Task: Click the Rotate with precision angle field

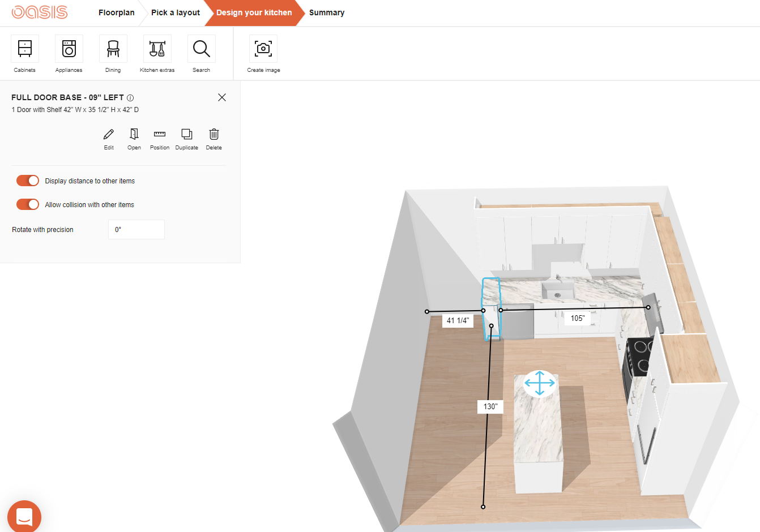Action: (x=136, y=230)
